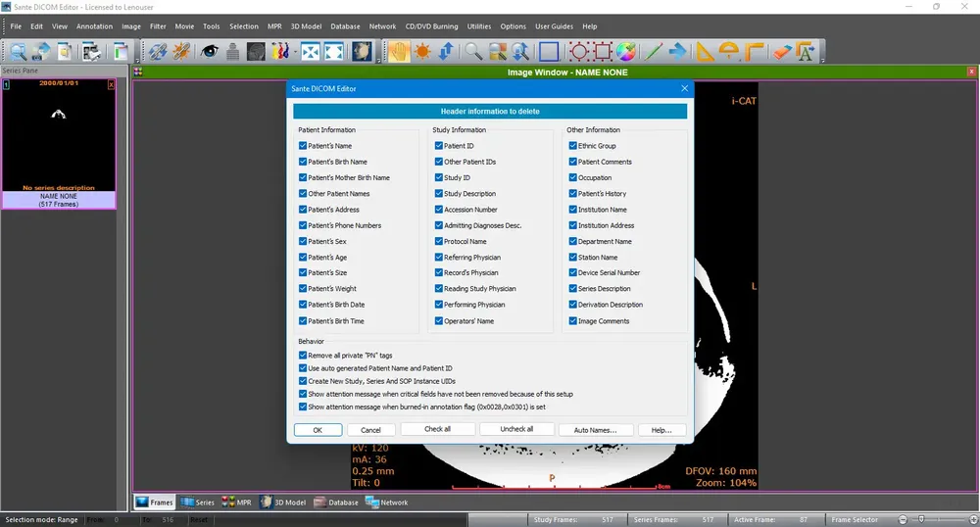Screen dimensions: 980x527
Task: Select the NAME NONE series thumbnail
Action: pyautogui.click(x=59, y=144)
